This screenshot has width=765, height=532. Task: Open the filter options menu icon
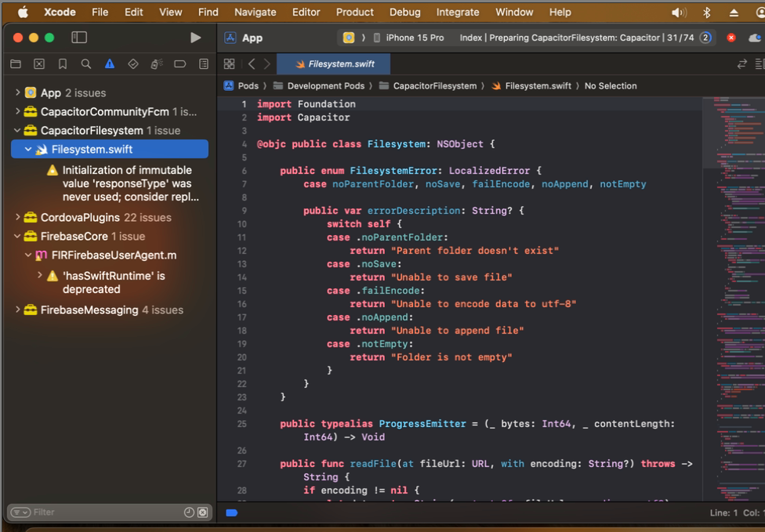coord(20,512)
